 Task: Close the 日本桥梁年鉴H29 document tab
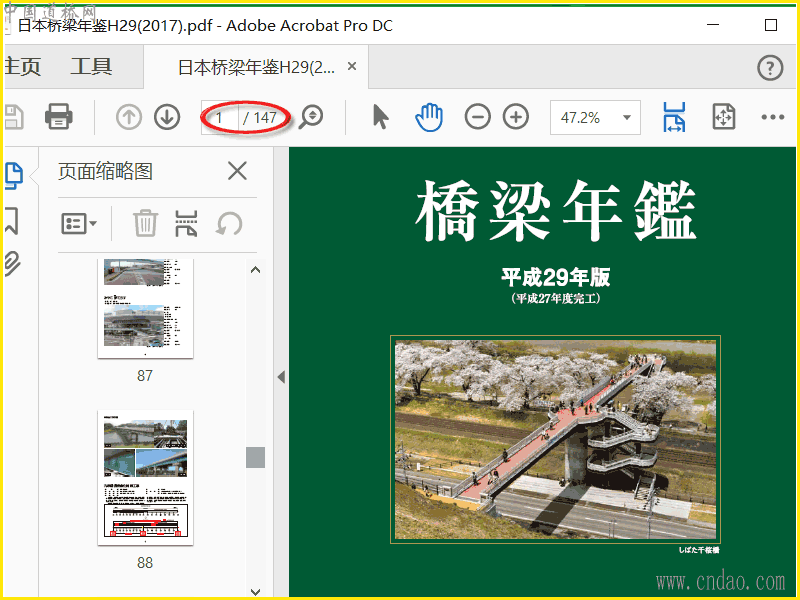[352, 66]
